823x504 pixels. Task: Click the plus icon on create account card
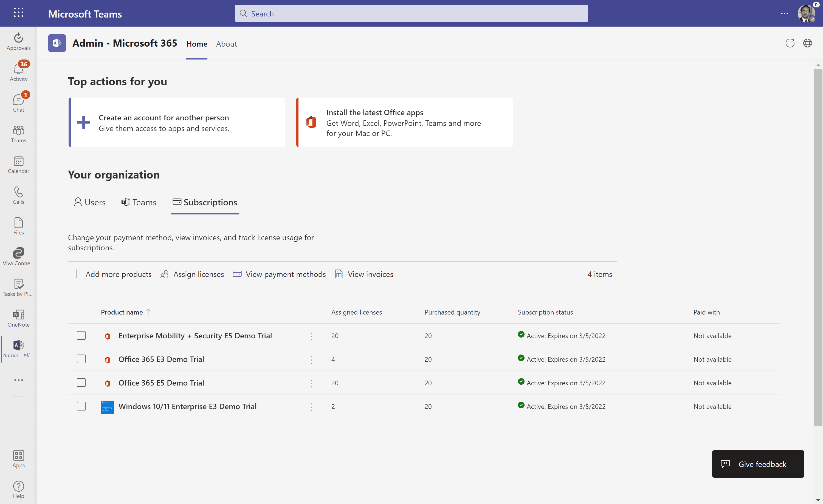[83, 122]
